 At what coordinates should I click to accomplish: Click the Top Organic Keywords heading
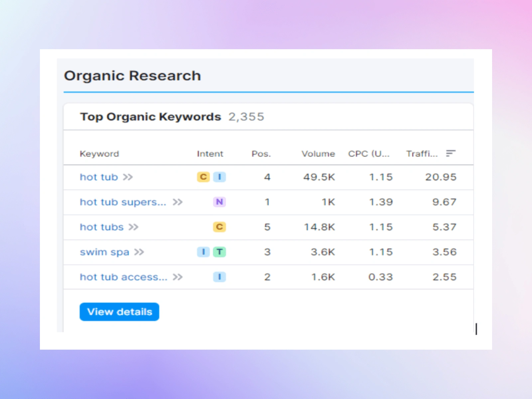[x=151, y=117]
